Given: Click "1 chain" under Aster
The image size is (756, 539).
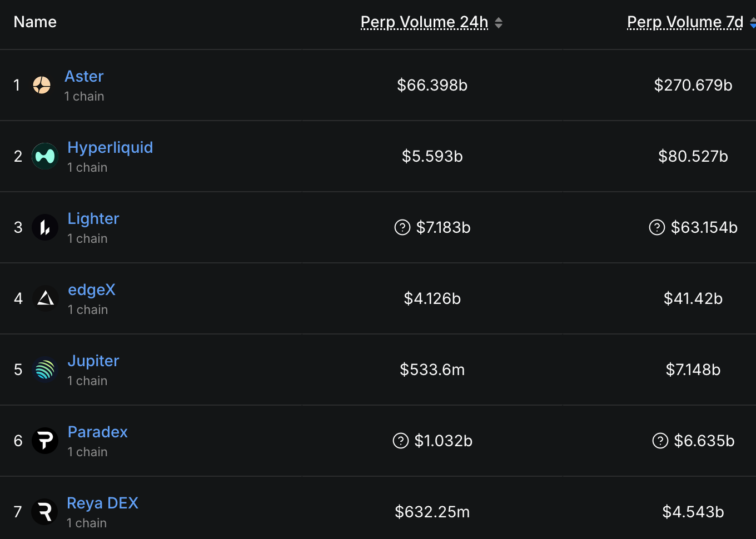Looking at the screenshot, I should point(84,96).
